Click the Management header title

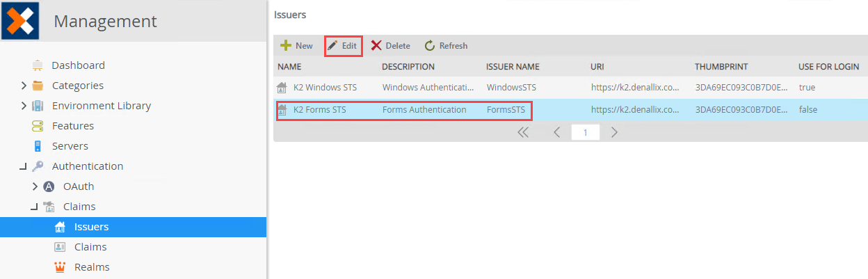(105, 22)
